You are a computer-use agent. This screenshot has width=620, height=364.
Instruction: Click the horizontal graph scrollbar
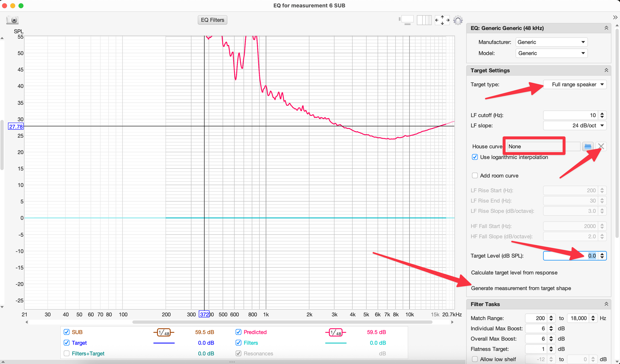point(282,322)
